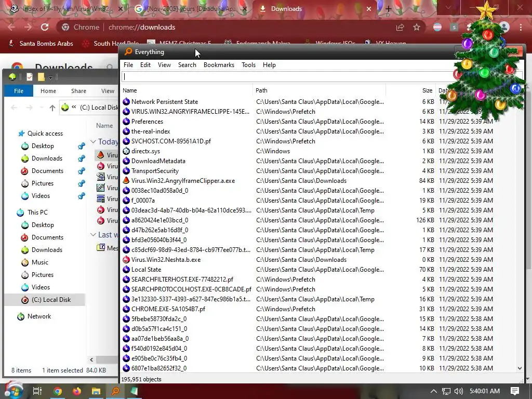The width and height of the screenshot is (532, 399).
Task: Select the Preferences file result
Action: (147, 122)
